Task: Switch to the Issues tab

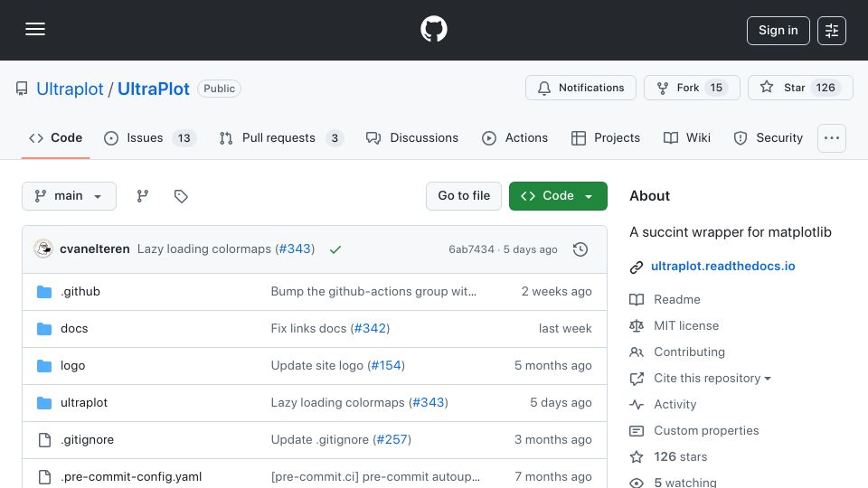Action: tap(149, 137)
